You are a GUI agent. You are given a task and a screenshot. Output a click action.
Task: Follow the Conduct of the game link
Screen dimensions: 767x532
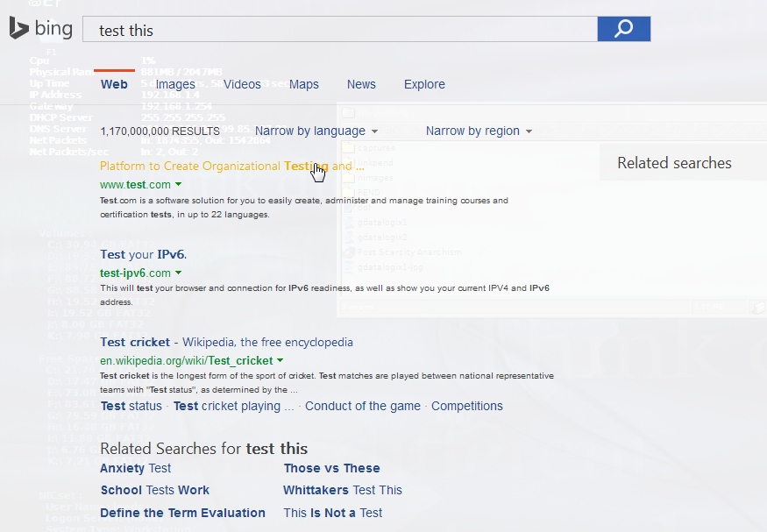click(x=362, y=406)
